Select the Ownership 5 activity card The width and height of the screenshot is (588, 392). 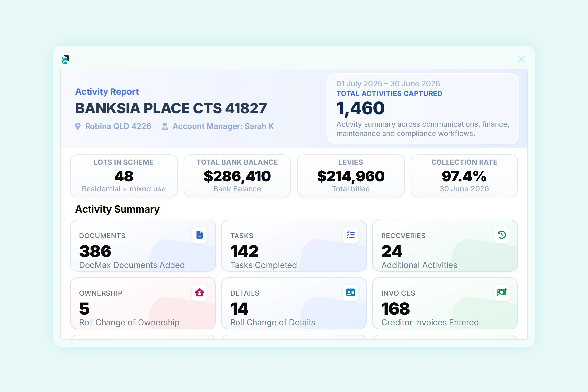(x=143, y=303)
